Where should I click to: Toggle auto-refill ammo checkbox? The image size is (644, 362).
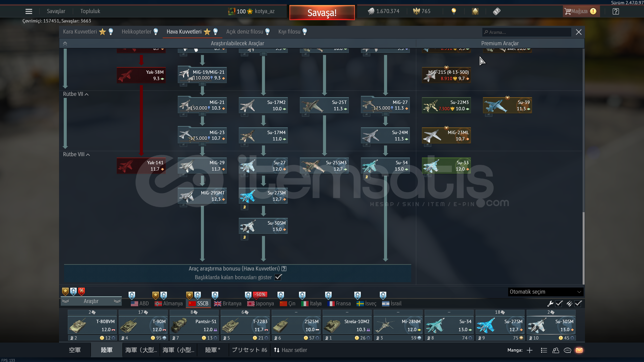578,304
